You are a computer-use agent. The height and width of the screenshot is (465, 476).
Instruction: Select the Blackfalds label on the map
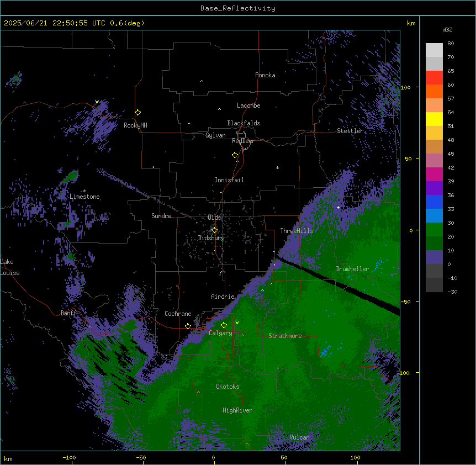click(244, 123)
